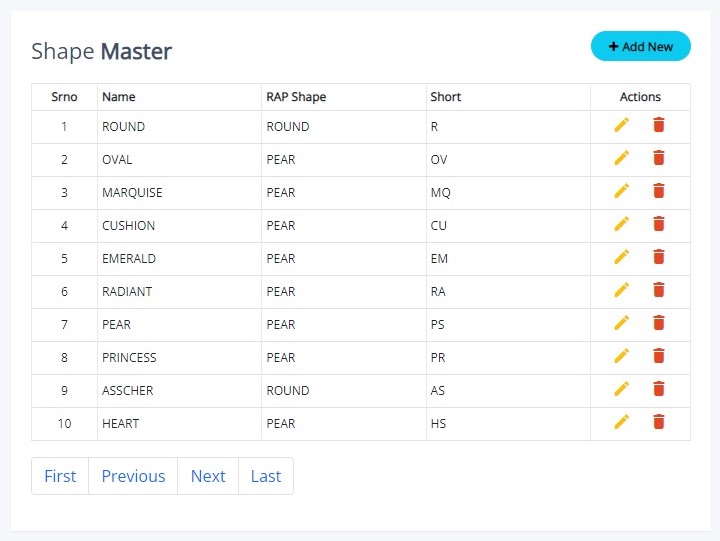Click pencil icon for ASSCHER row
Viewport: 720px width, 541px height.
click(622, 389)
